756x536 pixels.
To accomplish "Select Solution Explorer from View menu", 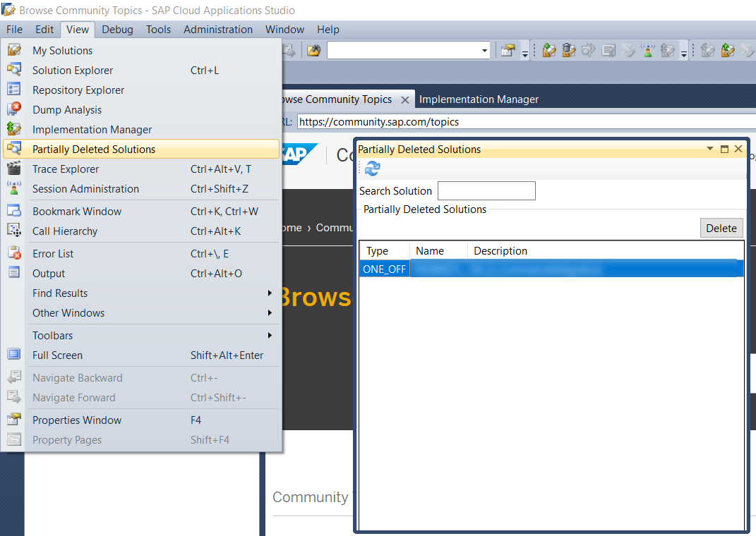I will click(x=141, y=71).
